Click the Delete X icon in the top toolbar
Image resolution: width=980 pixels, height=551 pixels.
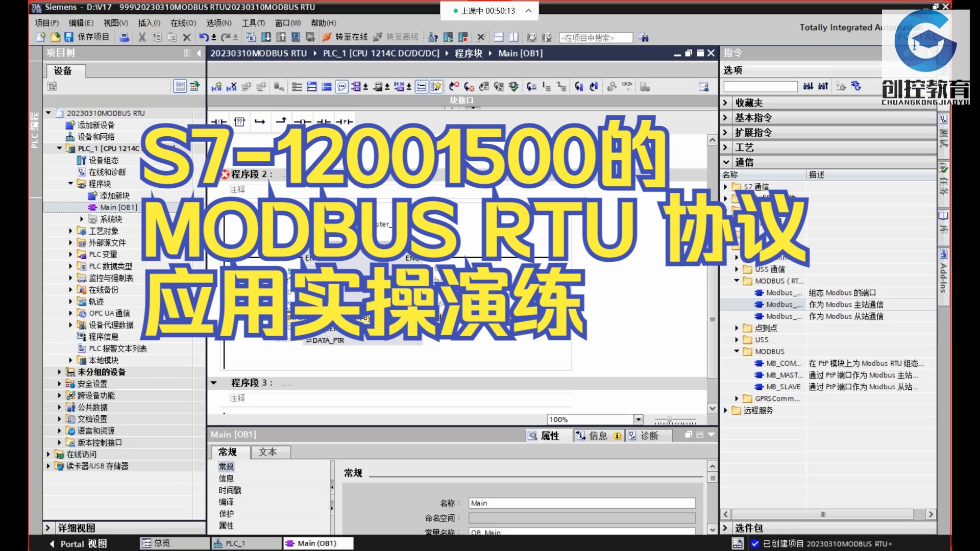[x=187, y=37]
